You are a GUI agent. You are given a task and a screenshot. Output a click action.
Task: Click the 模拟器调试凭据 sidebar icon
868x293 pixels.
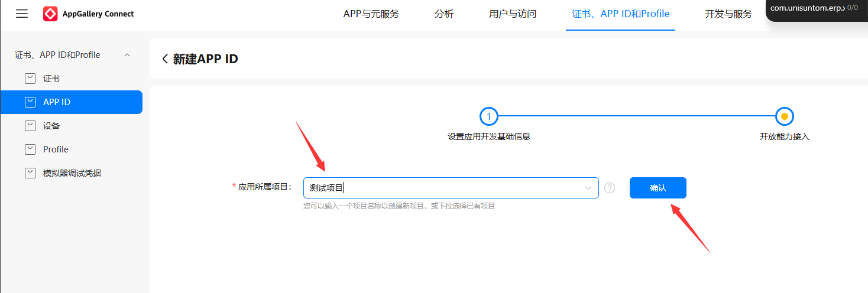pos(30,173)
